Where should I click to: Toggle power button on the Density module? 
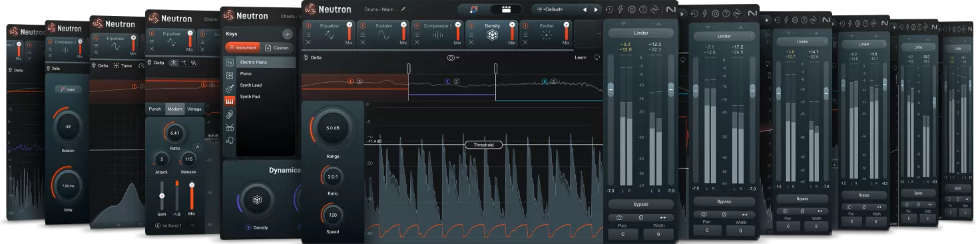471,26
